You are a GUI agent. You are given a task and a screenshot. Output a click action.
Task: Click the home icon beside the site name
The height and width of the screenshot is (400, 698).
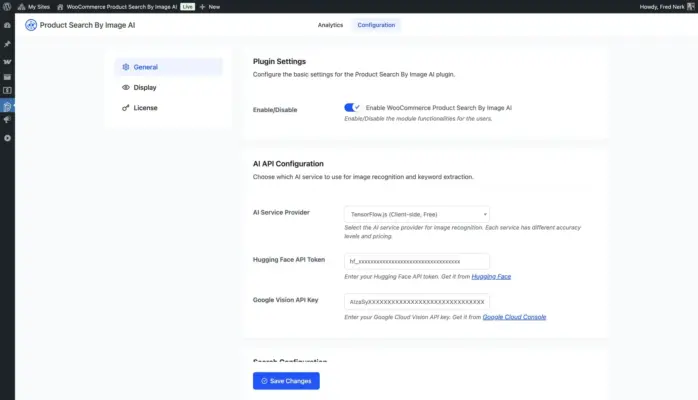(60, 7)
